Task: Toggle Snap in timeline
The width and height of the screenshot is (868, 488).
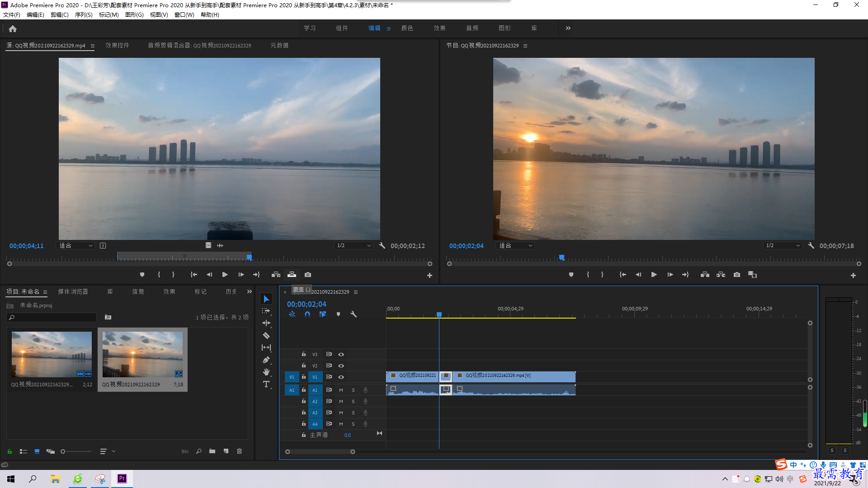Action: pyautogui.click(x=307, y=314)
